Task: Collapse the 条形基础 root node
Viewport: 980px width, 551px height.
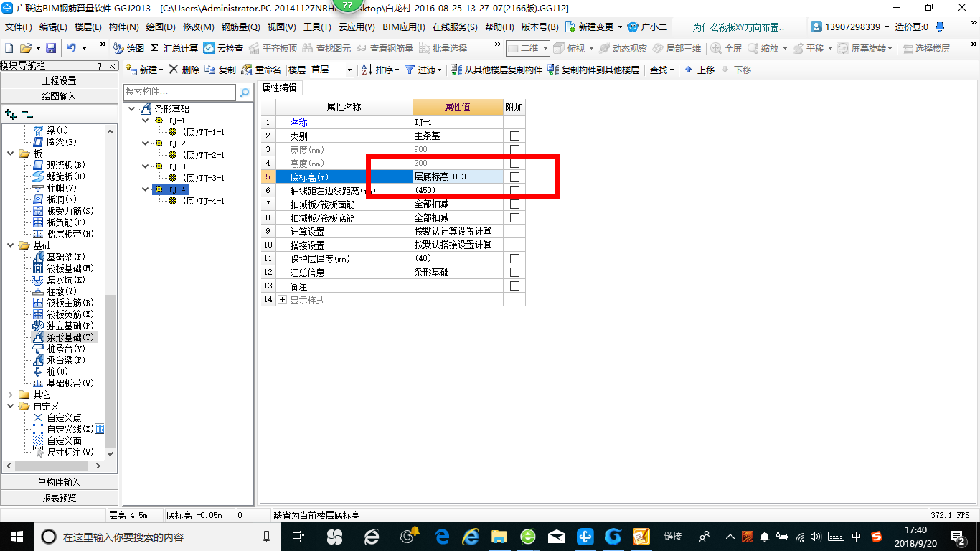Action: click(131, 109)
